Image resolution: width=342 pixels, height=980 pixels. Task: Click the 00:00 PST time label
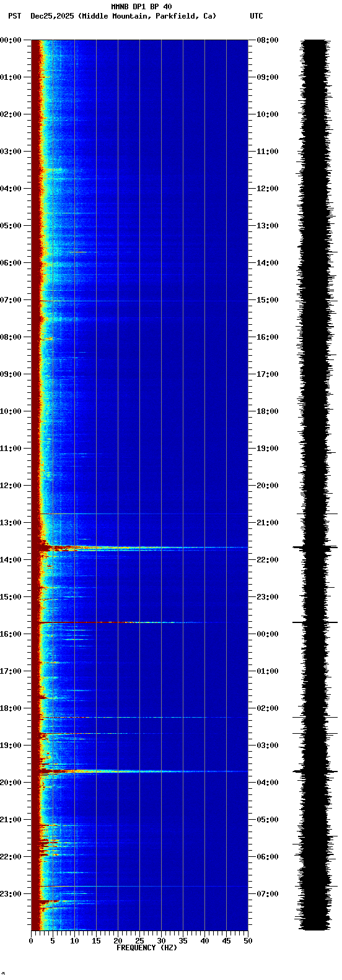(x=11, y=40)
